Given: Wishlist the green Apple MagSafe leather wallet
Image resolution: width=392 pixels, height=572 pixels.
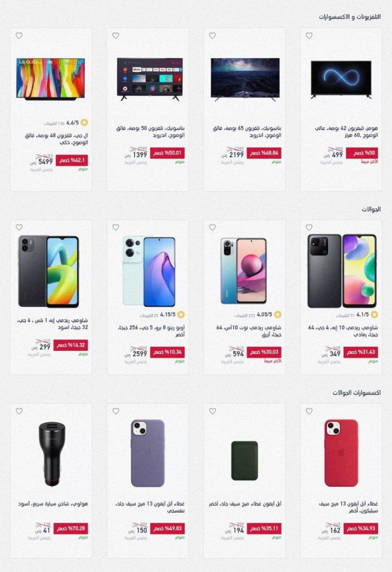Looking at the screenshot, I should (212, 411).
